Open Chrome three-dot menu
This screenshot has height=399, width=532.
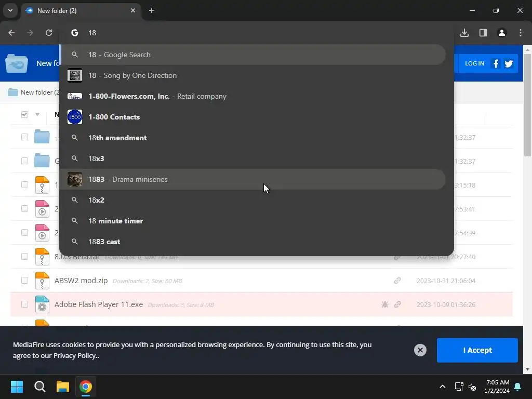521,33
